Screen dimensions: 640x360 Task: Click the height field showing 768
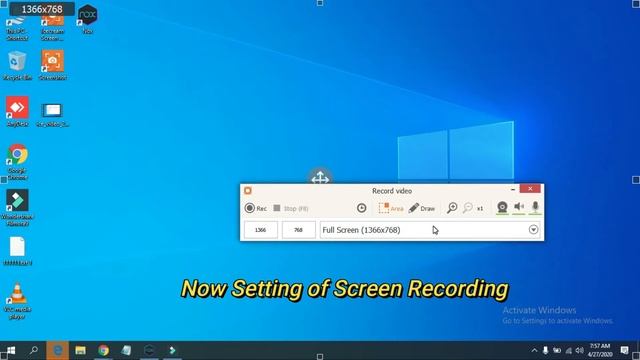pos(298,230)
